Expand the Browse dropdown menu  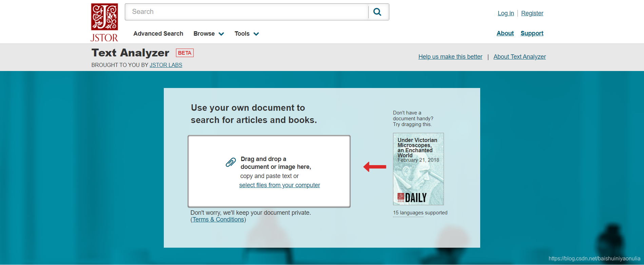pos(209,34)
